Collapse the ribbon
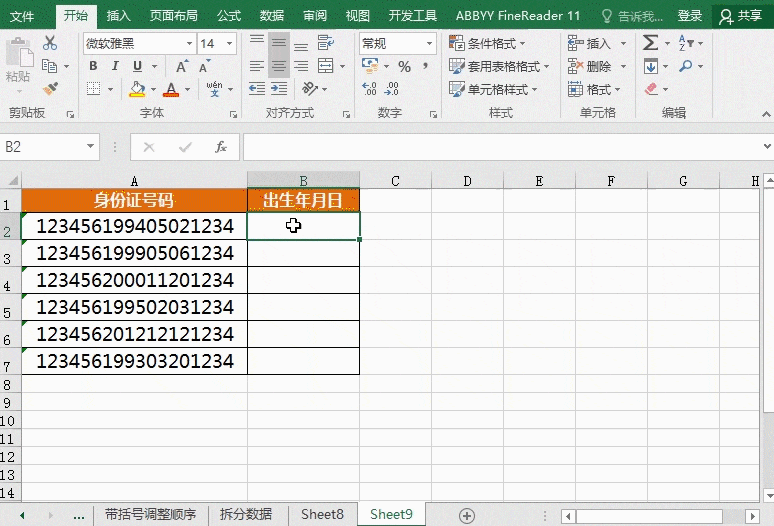This screenshot has width=774, height=526. pos(766,114)
